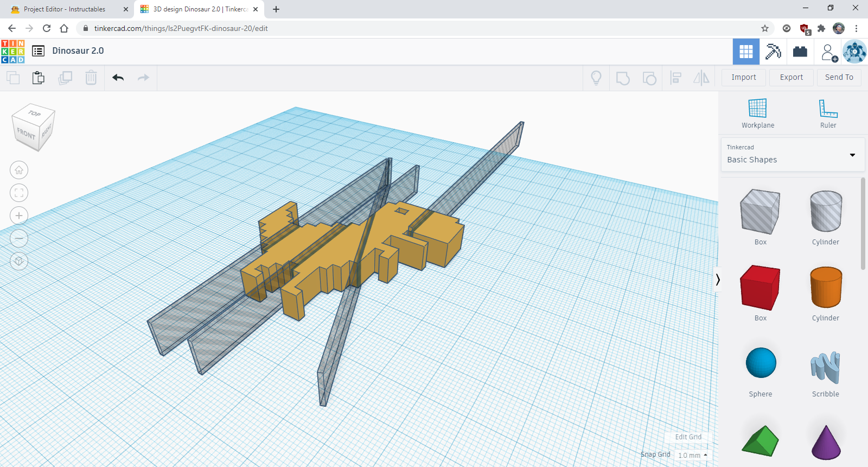Undo the last action

coord(118,78)
